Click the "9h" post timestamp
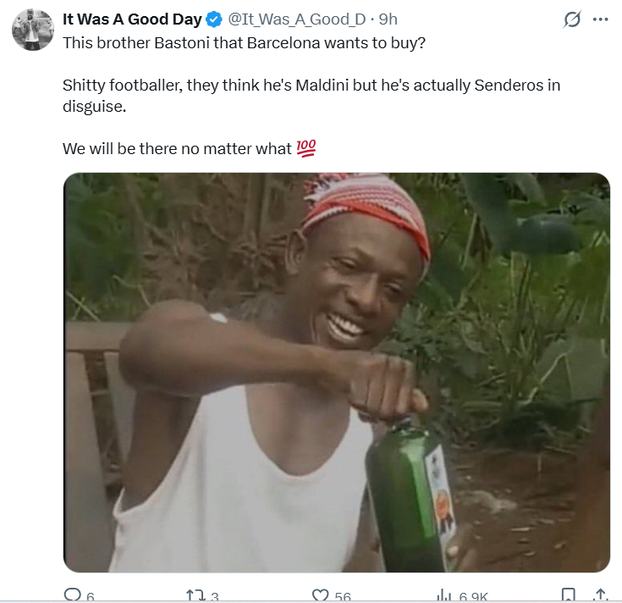The height and width of the screenshot is (603, 622). [387, 19]
